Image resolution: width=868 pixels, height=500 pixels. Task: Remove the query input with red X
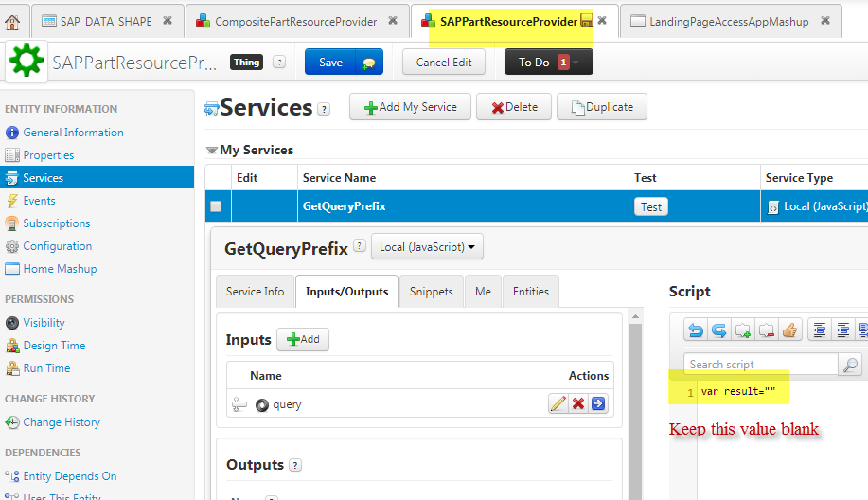[578, 403]
